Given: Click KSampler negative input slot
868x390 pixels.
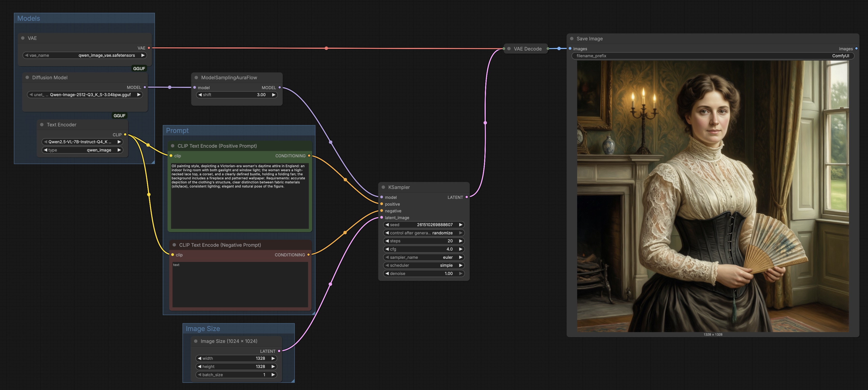Looking at the screenshot, I should [x=382, y=211].
